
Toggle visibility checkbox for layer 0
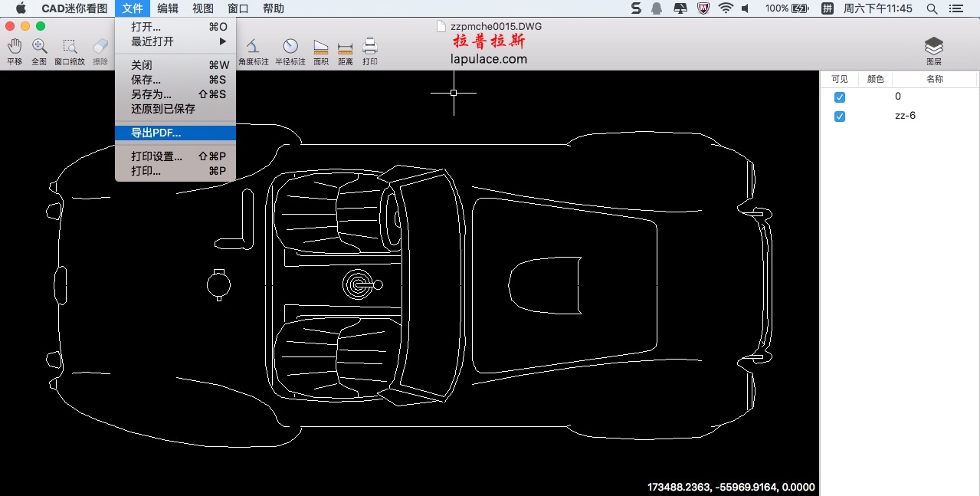click(840, 97)
